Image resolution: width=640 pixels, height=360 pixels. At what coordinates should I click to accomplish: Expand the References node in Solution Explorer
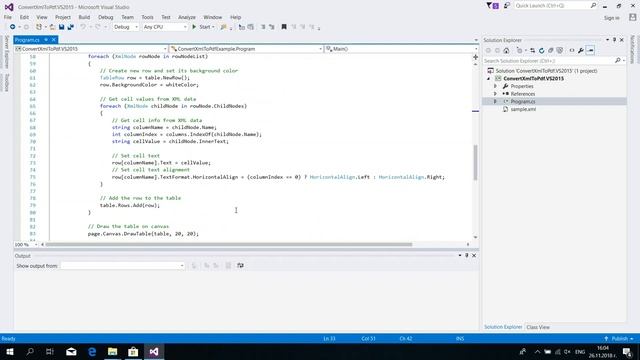point(495,94)
